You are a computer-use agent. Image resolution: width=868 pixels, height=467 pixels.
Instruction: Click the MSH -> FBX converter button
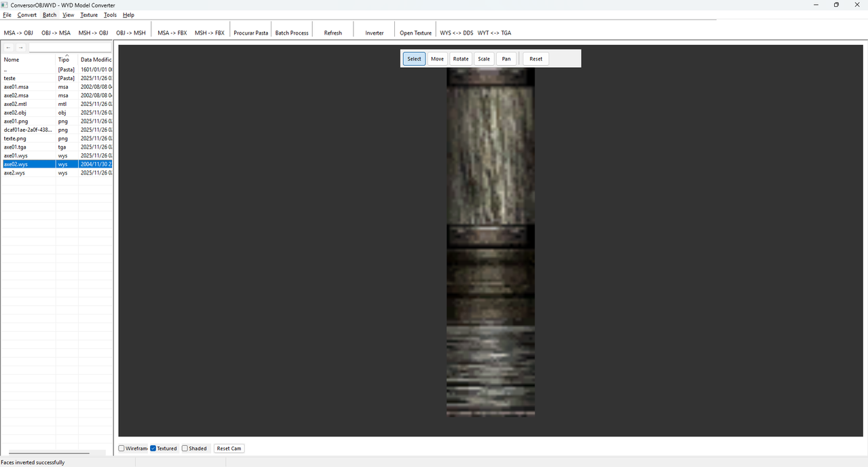pos(210,33)
